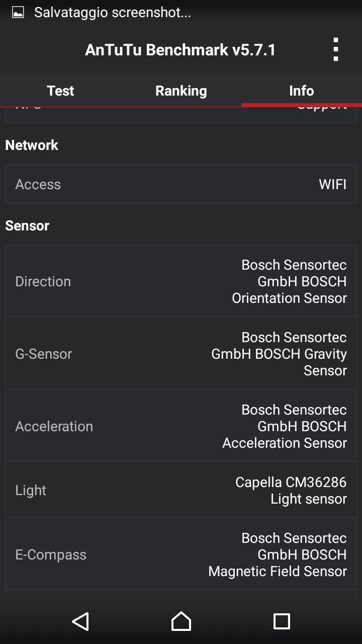Tap the Sensor section header
The image size is (362, 644).
point(27,225)
